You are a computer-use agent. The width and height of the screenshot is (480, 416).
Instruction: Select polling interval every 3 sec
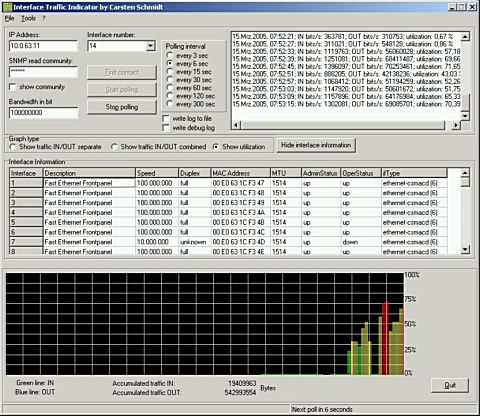(170, 55)
